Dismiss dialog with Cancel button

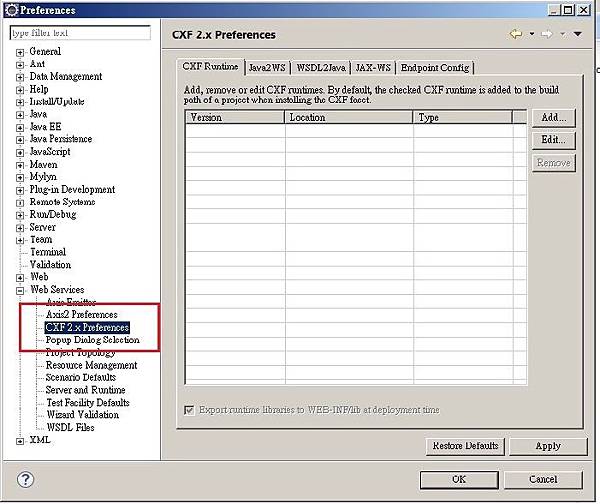[543, 480]
